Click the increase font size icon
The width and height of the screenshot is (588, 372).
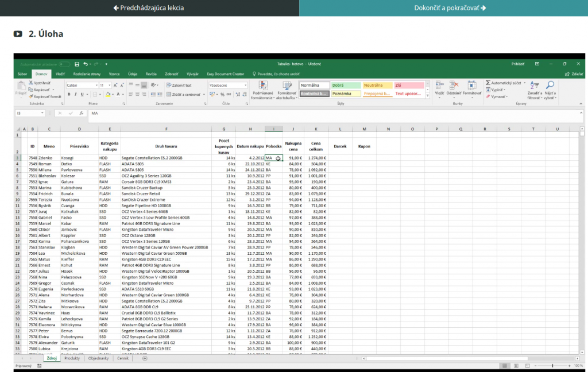click(x=115, y=86)
